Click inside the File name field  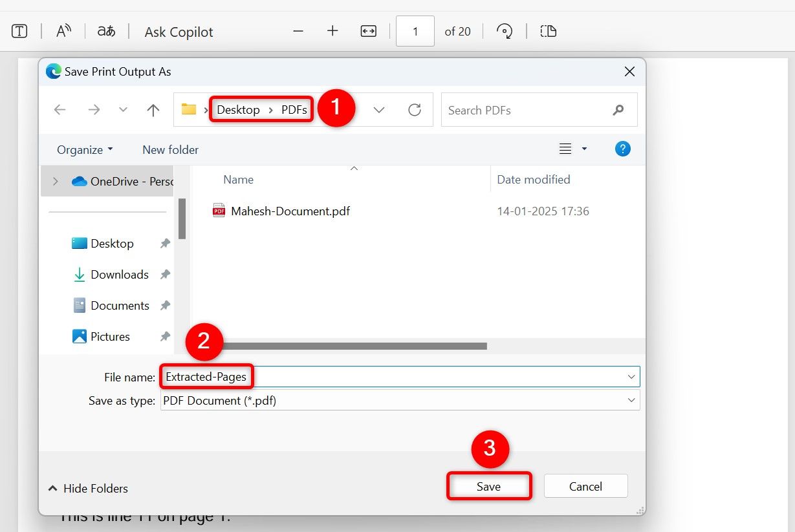(206, 376)
